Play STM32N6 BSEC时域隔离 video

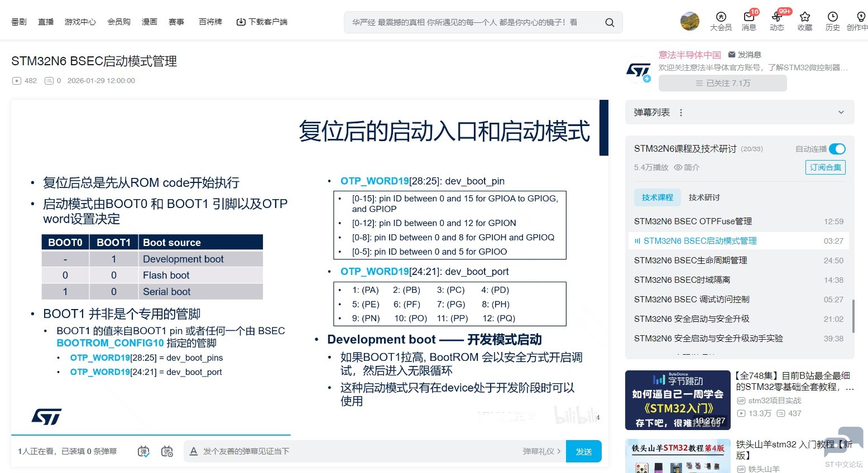pos(738,280)
